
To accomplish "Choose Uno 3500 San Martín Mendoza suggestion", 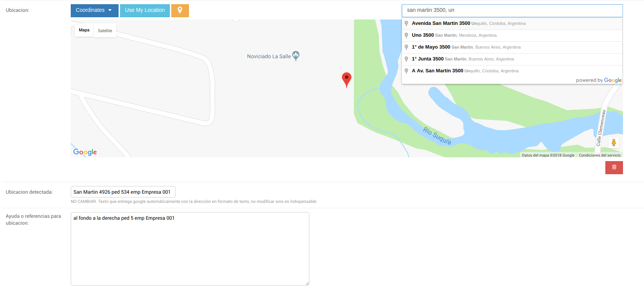I will click(512, 35).
